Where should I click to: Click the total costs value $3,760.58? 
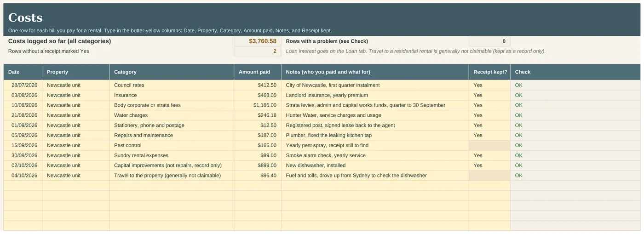click(x=258, y=41)
